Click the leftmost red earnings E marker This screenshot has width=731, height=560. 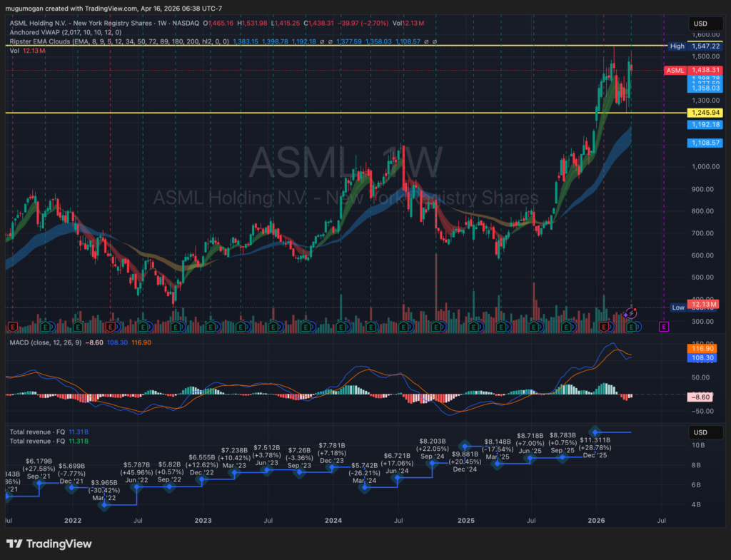pyautogui.click(x=12, y=326)
